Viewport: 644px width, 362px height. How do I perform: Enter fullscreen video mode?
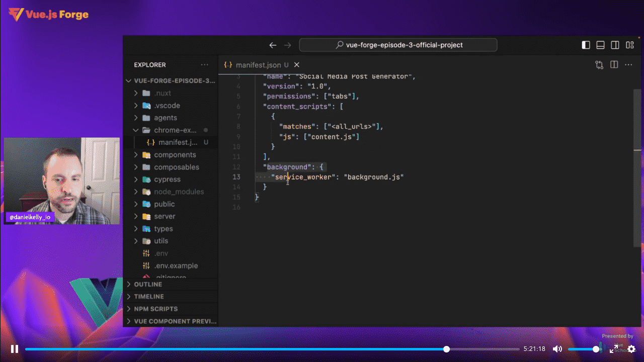click(614, 349)
